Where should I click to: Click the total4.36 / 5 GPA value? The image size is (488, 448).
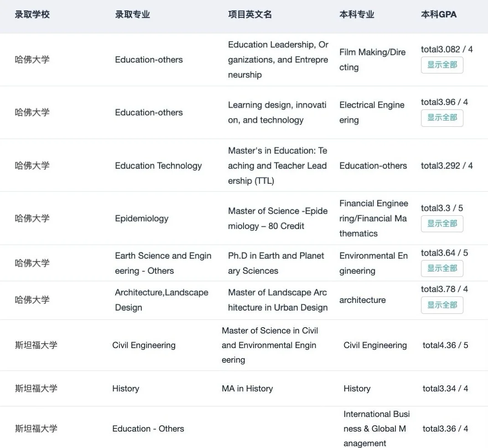coord(446,345)
